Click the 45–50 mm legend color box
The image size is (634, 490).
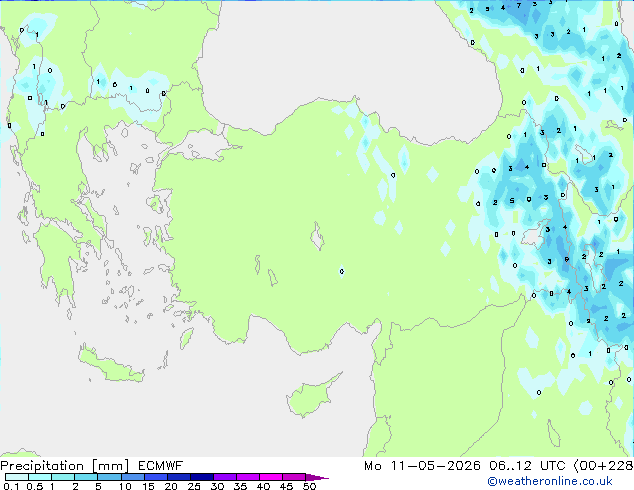(x=294, y=477)
